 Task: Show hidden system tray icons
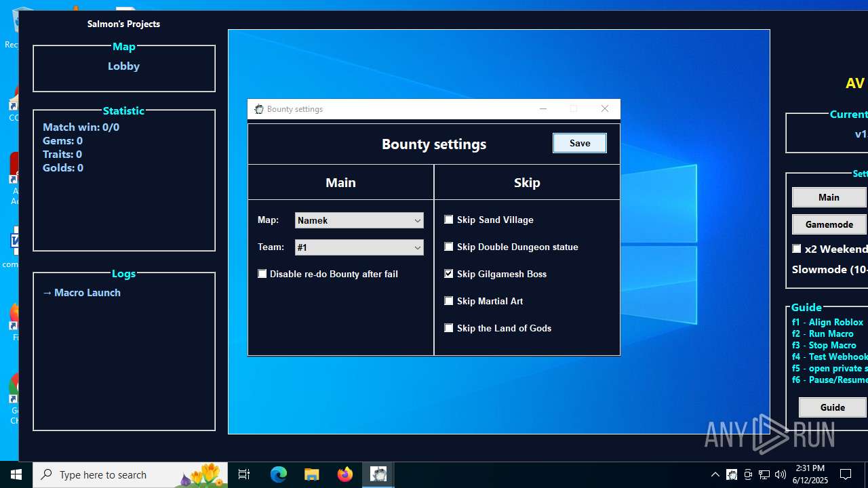[715, 474]
